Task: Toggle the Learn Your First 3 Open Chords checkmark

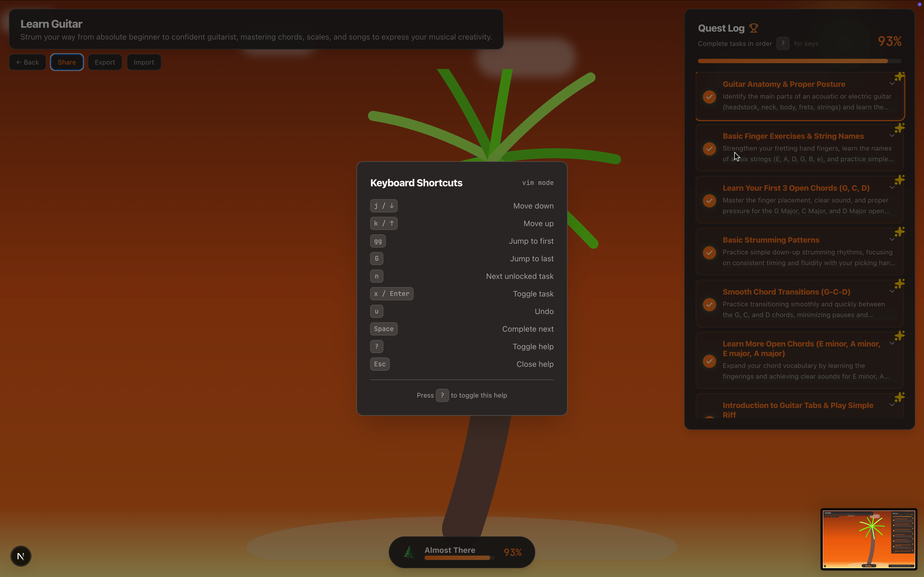Action: tap(710, 200)
